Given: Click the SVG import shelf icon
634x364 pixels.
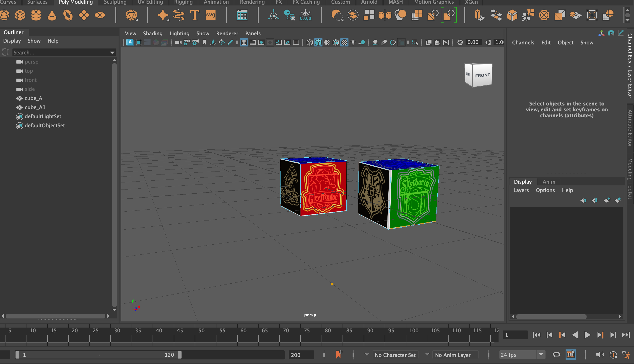Looking at the screenshot, I should click(210, 15).
